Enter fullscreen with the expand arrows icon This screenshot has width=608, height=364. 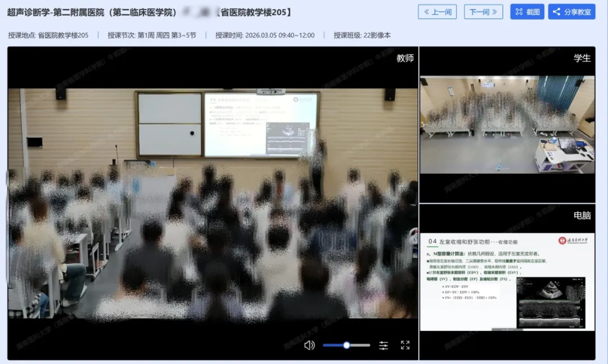tap(405, 345)
